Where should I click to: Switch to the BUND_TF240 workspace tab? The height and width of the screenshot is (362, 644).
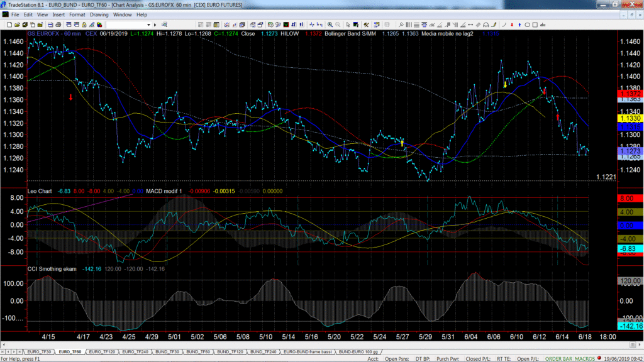coord(264,352)
